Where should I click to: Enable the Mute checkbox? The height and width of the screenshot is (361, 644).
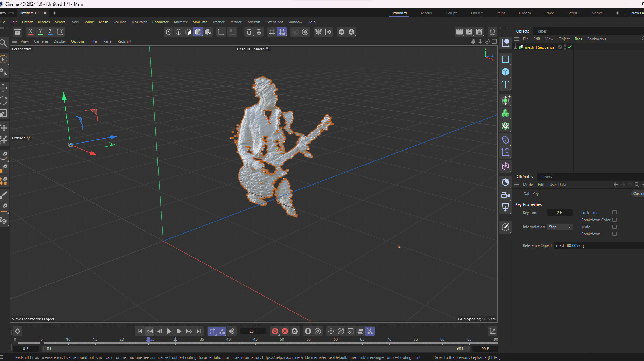[x=614, y=227]
